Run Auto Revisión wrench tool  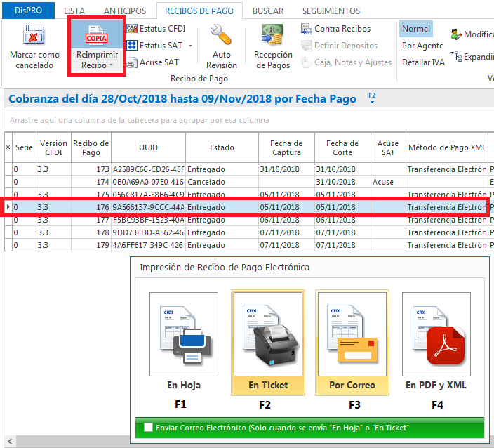(x=222, y=35)
